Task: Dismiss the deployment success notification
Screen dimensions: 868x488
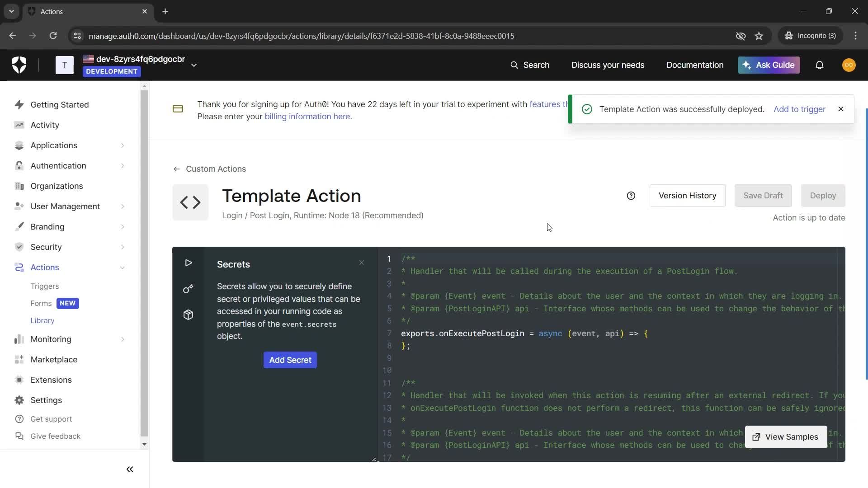Action: coord(841,109)
